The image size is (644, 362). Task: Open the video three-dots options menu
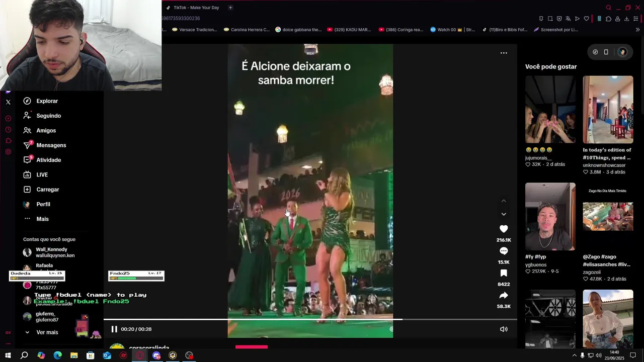tap(504, 53)
